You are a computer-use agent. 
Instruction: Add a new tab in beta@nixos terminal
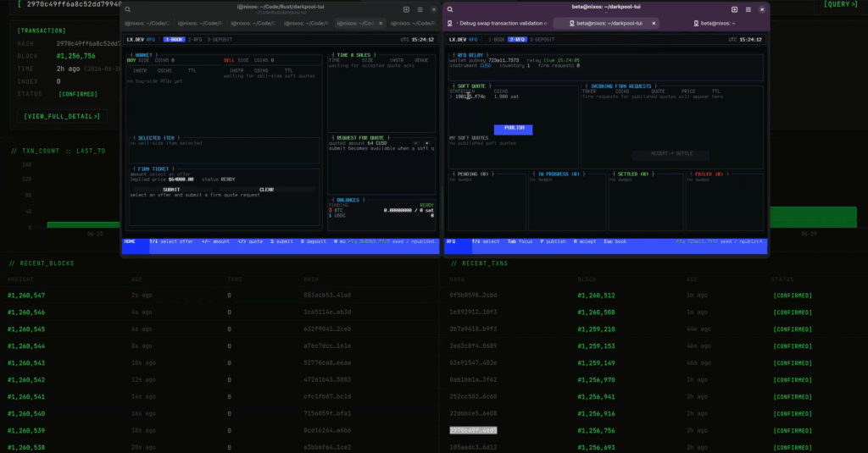735,9
